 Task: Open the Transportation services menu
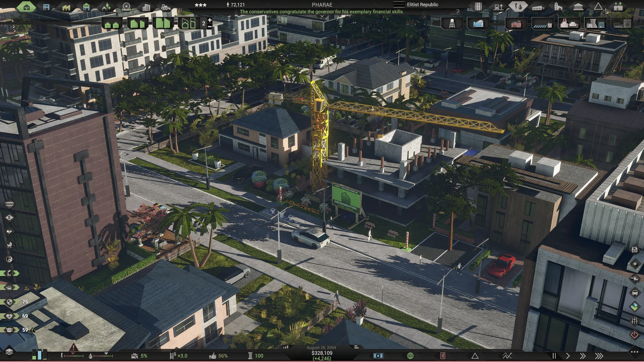click(x=498, y=7)
